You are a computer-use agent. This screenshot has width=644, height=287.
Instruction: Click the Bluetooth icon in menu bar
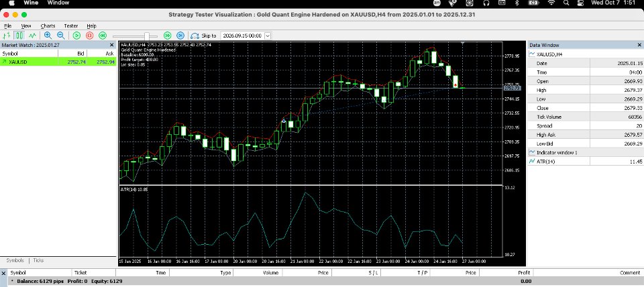point(517,3)
